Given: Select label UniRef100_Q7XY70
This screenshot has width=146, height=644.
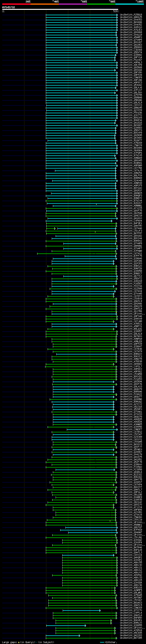Looking at the screenshot, I should (131, 610).
